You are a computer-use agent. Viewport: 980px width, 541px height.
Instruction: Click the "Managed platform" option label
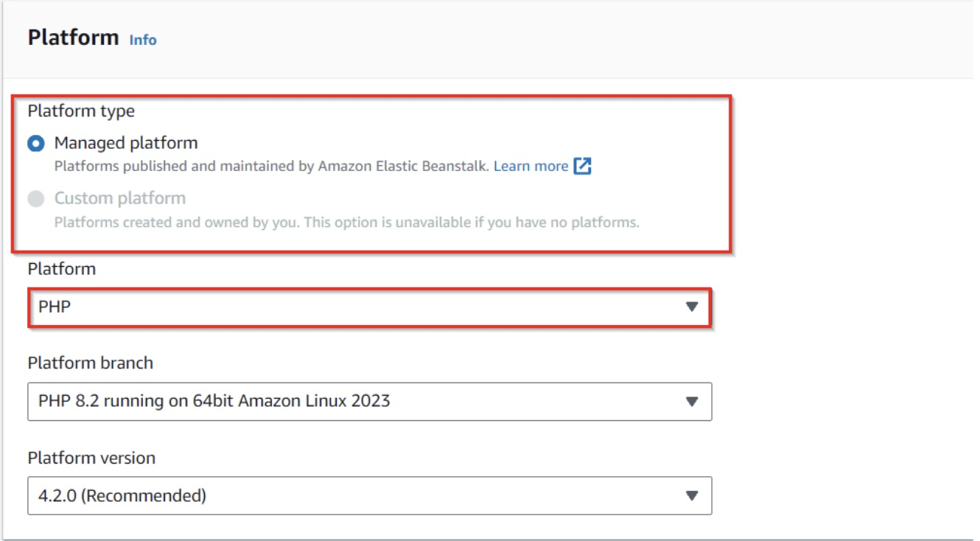(x=126, y=143)
